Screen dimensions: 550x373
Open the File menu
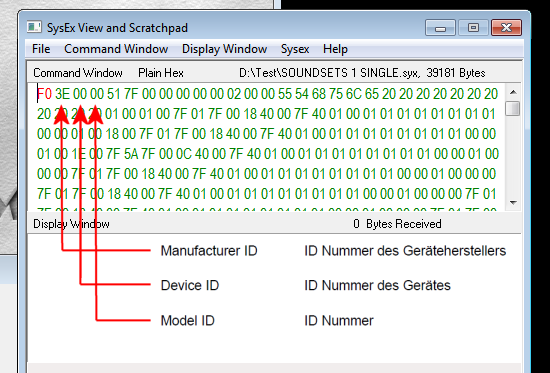coord(41,49)
